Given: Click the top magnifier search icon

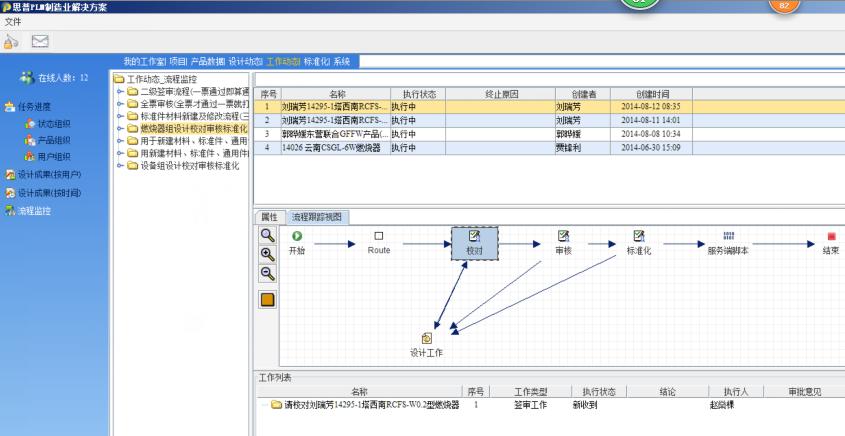Looking at the screenshot, I should tap(268, 234).
